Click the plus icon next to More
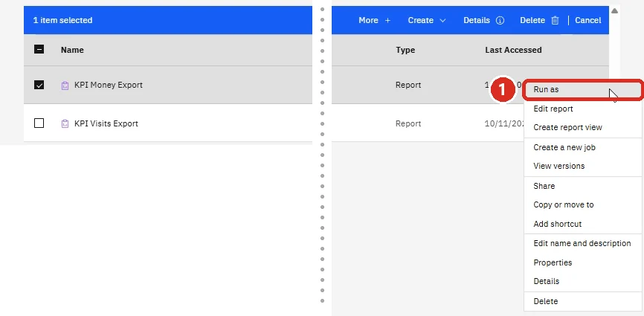 click(x=387, y=21)
